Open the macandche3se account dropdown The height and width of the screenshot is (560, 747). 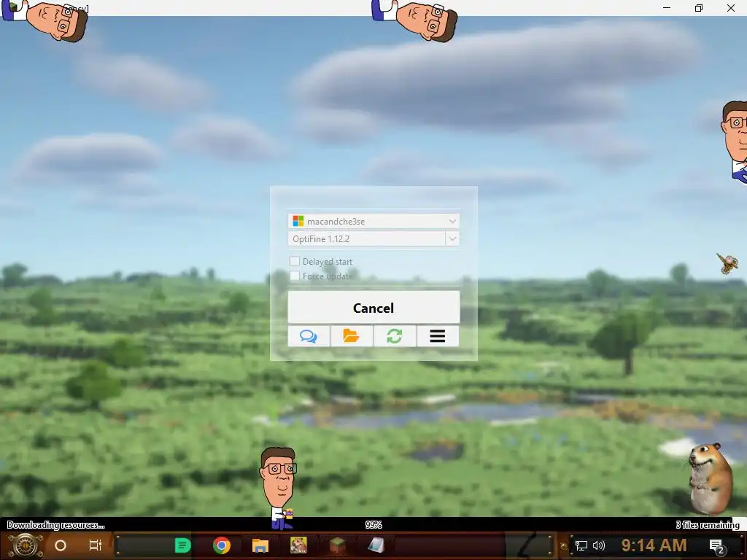pyautogui.click(x=374, y=221)
